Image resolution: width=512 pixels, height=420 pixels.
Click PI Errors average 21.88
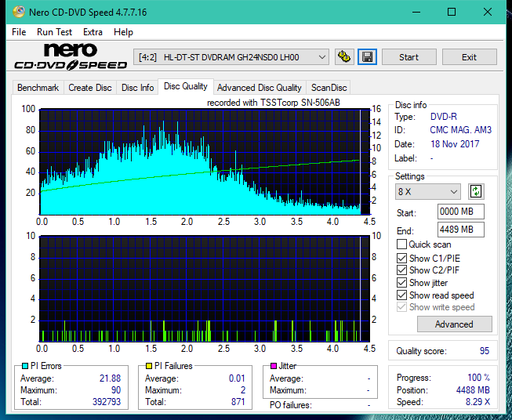(110, 378)
